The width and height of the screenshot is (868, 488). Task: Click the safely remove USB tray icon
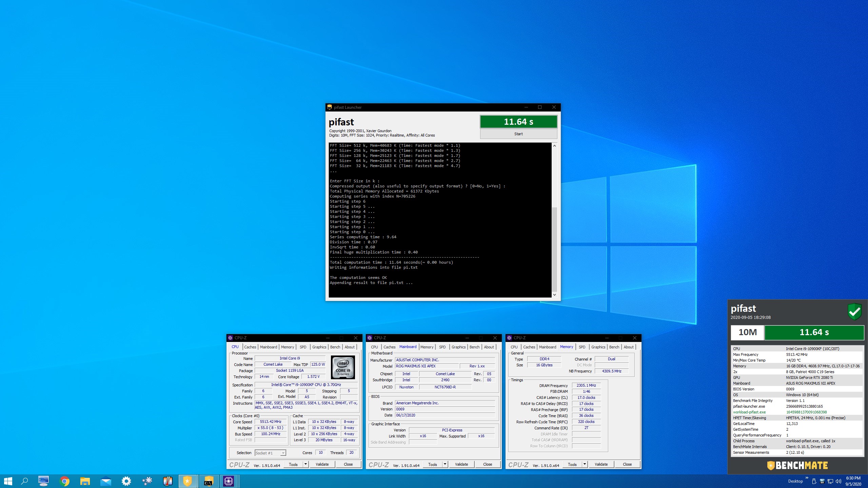point(814,481)
